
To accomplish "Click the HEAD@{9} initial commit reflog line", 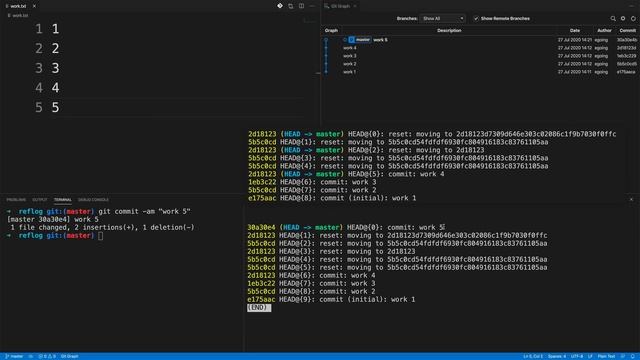I will tap(331, 299).
